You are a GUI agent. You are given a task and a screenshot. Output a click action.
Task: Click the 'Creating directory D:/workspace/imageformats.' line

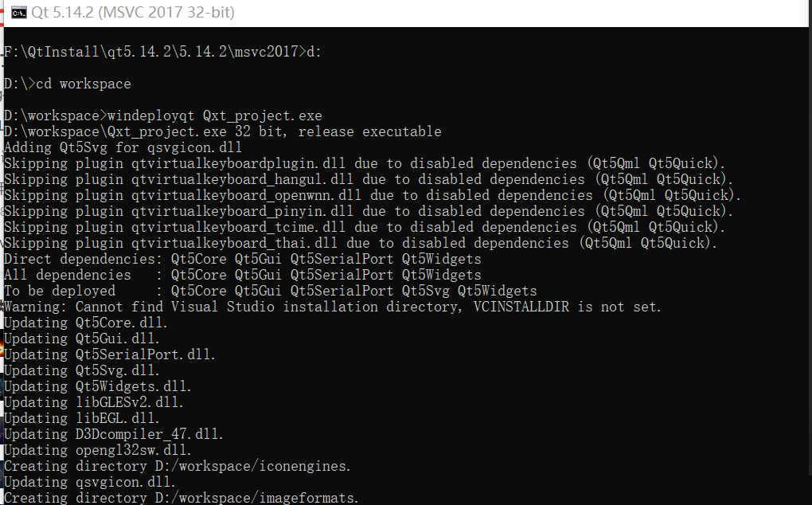coord(182,498)
